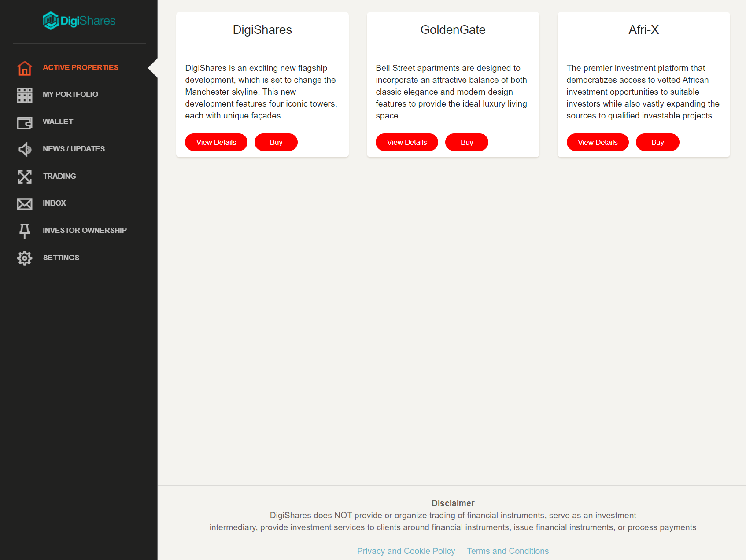Click the Bell Street apartments description text

click(451, 92)
